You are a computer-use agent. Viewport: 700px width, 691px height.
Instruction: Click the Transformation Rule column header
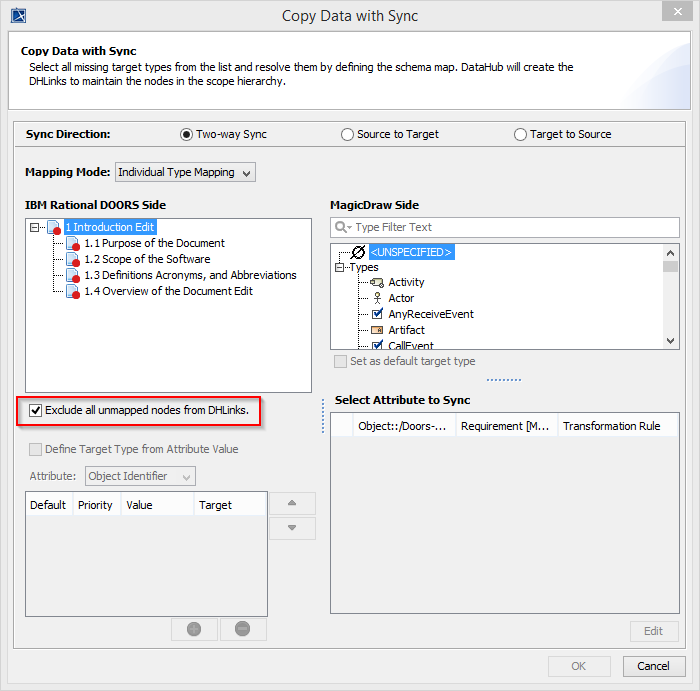click(618, 426)
